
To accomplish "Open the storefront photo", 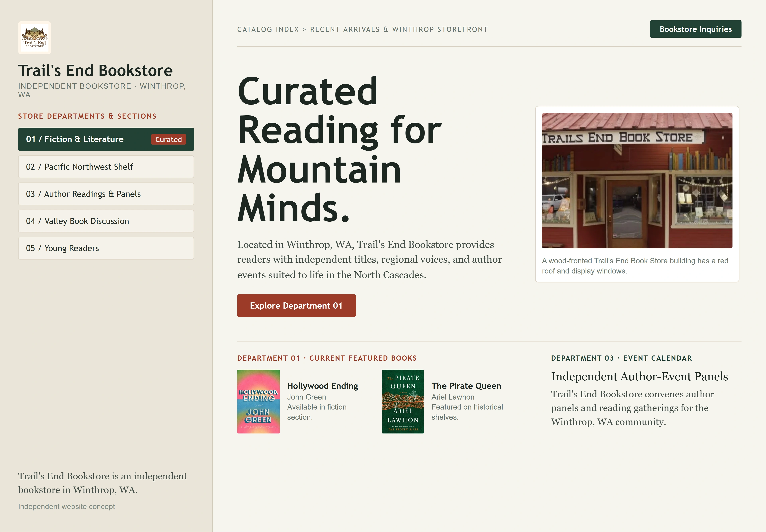I will coord(637,180).
